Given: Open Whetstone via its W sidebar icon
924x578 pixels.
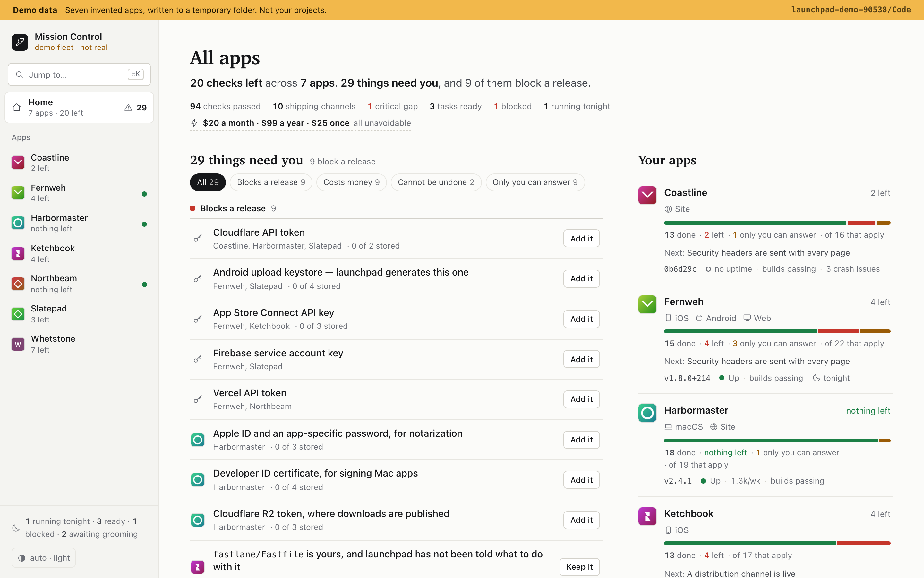Looking at the screenshot, I should pos(18,344).
